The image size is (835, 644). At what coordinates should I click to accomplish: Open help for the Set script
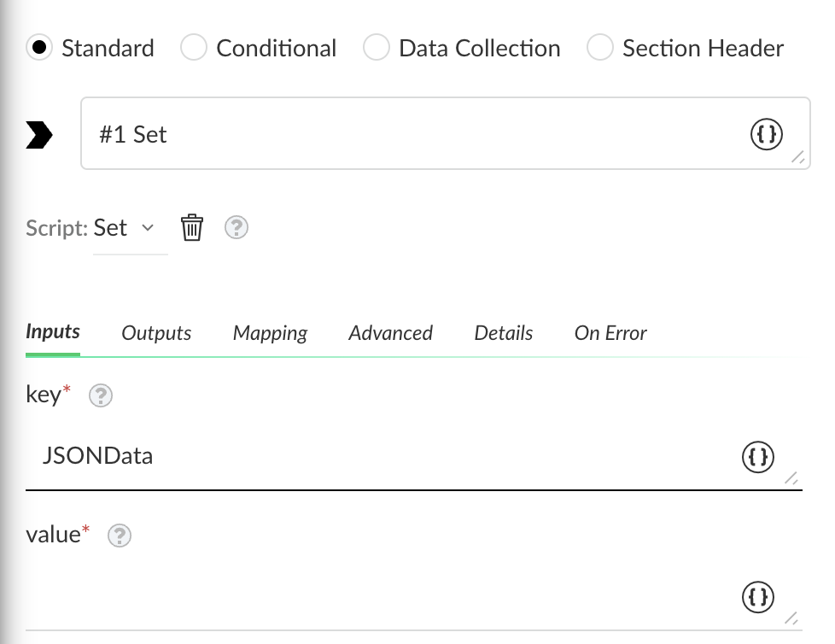coord(236,227)
